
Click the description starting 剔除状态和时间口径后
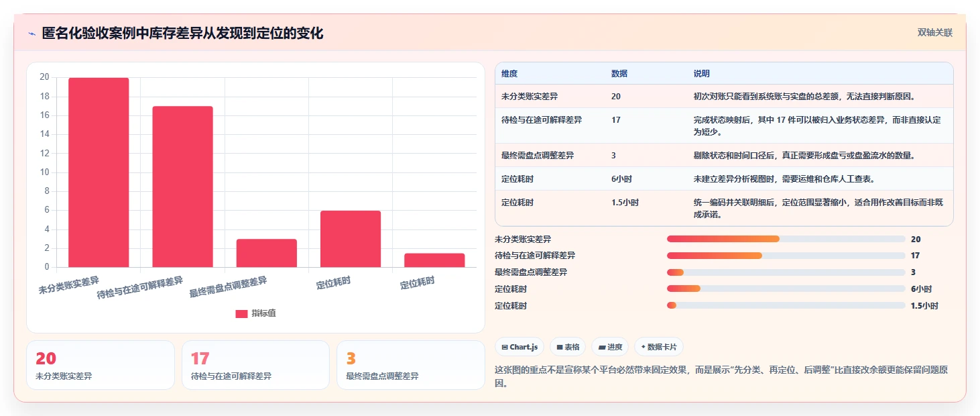[804, 156]
